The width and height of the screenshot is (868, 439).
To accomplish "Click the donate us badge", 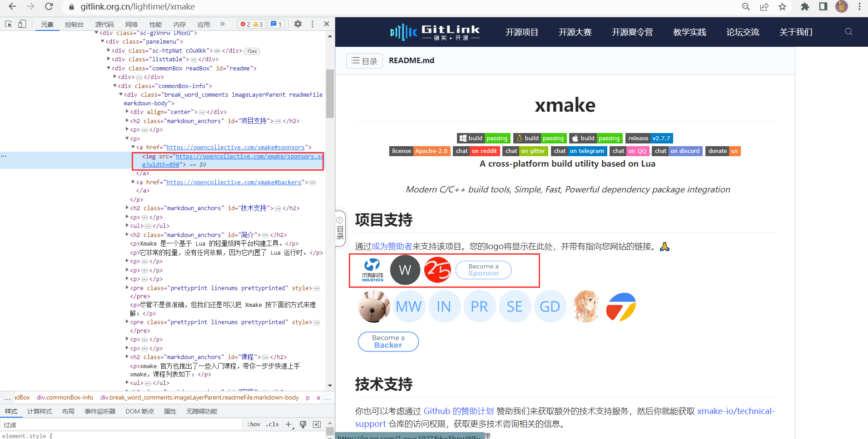I will coord(723,151).
